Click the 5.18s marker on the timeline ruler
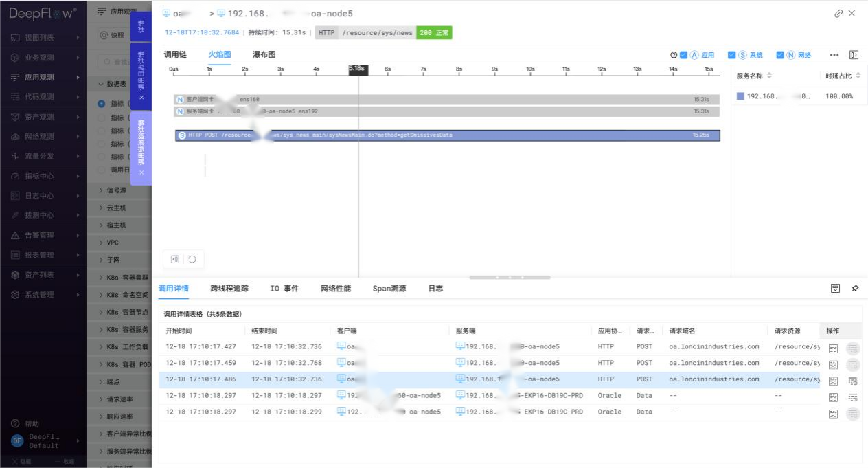 tap(358, 69)
